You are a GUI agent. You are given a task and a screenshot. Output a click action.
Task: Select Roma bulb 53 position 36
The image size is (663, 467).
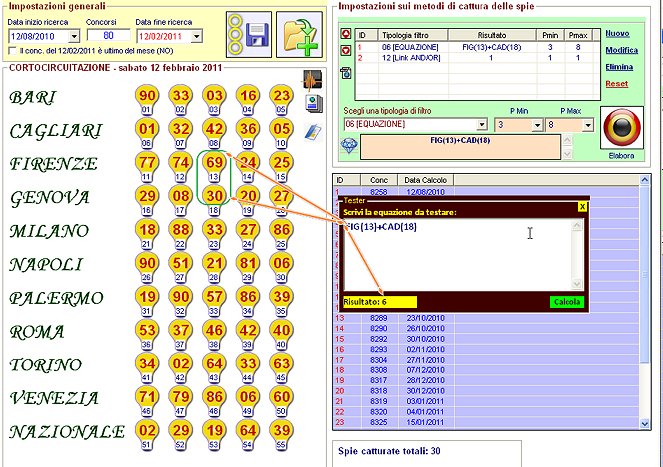147,334
